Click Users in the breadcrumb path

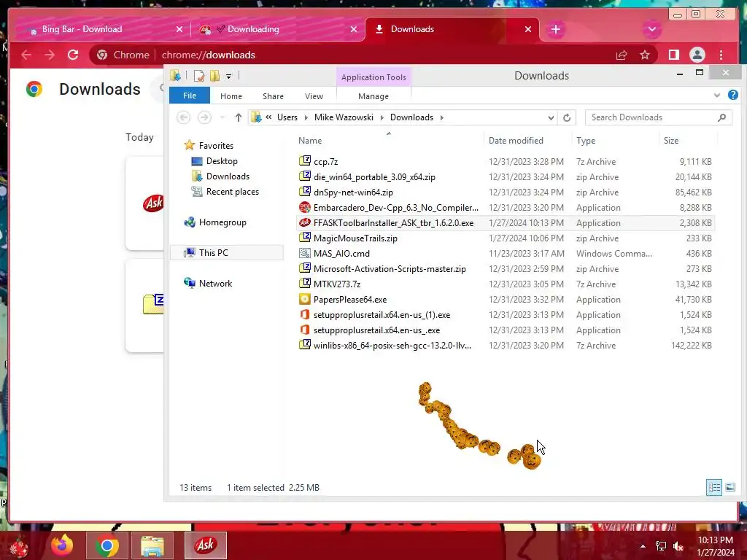[287, 117]
